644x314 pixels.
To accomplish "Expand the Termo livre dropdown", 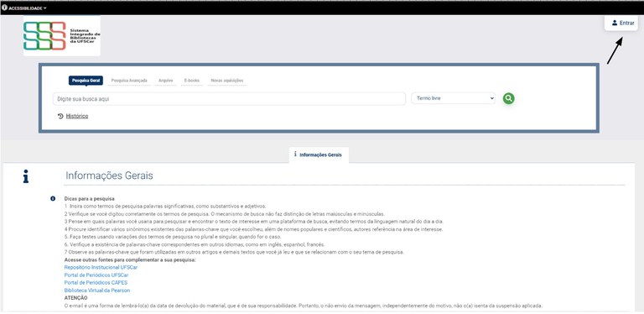I will (453, 98).
